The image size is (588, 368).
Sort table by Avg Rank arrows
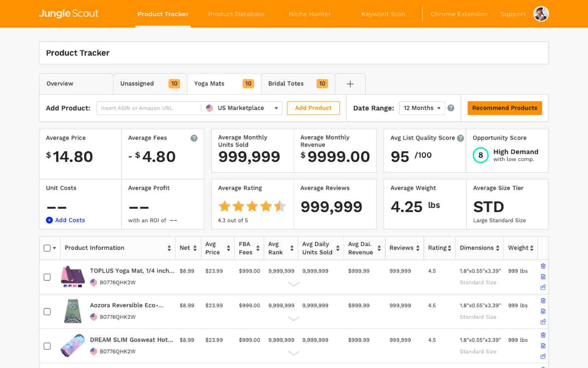pyautogui.click(x=292, y=248)
